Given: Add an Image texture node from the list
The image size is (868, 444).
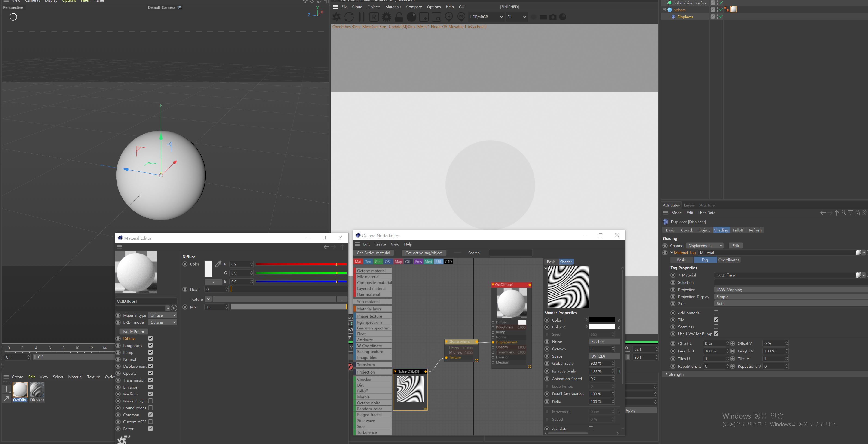Looking at the screenshot, I should click(x=373, y=316).
